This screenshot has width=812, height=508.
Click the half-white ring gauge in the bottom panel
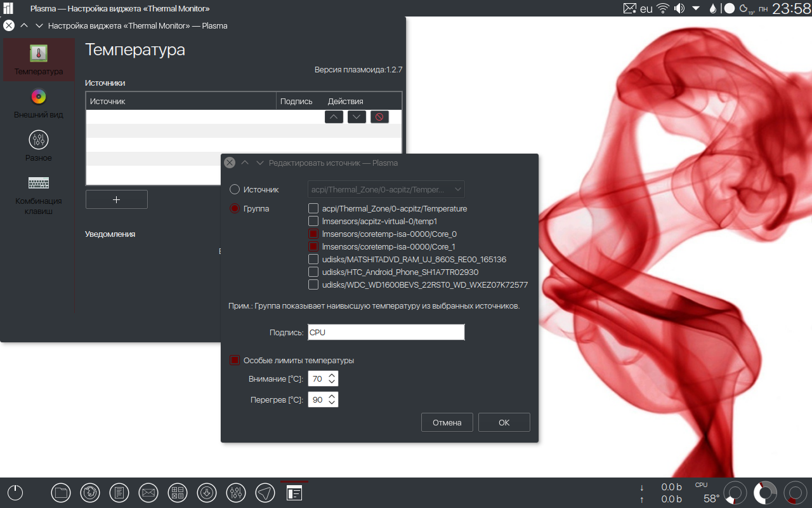point(765,493)
